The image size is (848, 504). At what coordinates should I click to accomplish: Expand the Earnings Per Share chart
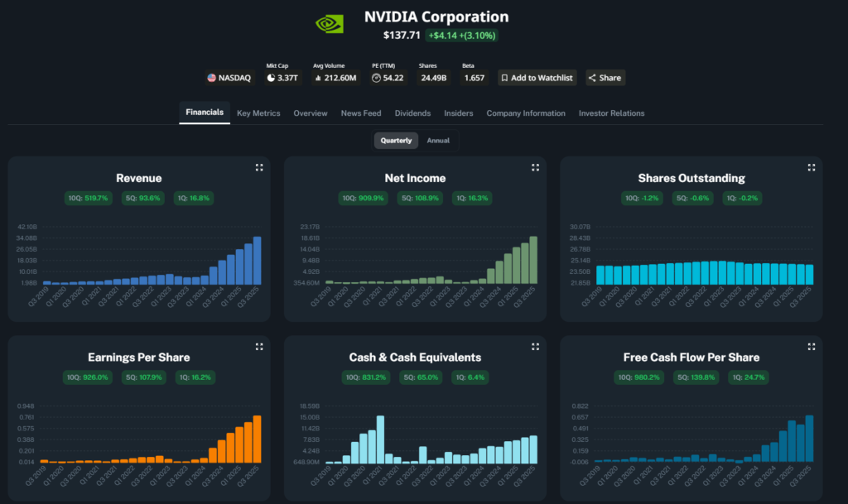259,347
